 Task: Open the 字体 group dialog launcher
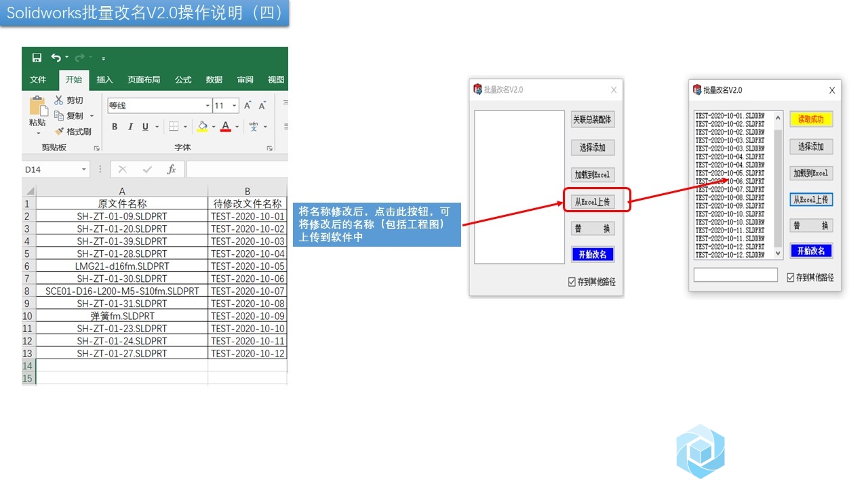[x=269, y=148]
